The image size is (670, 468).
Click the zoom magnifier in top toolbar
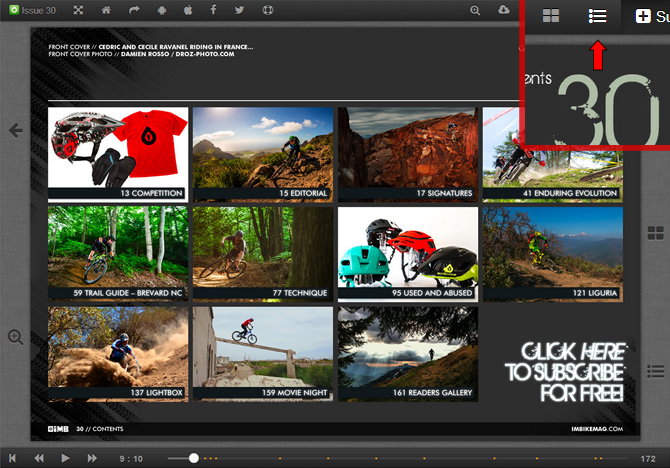point(476,10)
